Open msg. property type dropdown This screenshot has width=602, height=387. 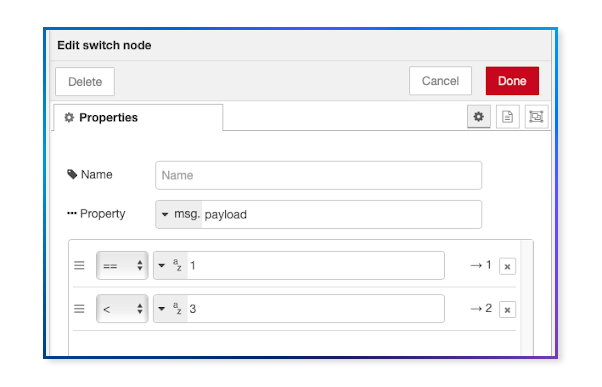[179, 214]
